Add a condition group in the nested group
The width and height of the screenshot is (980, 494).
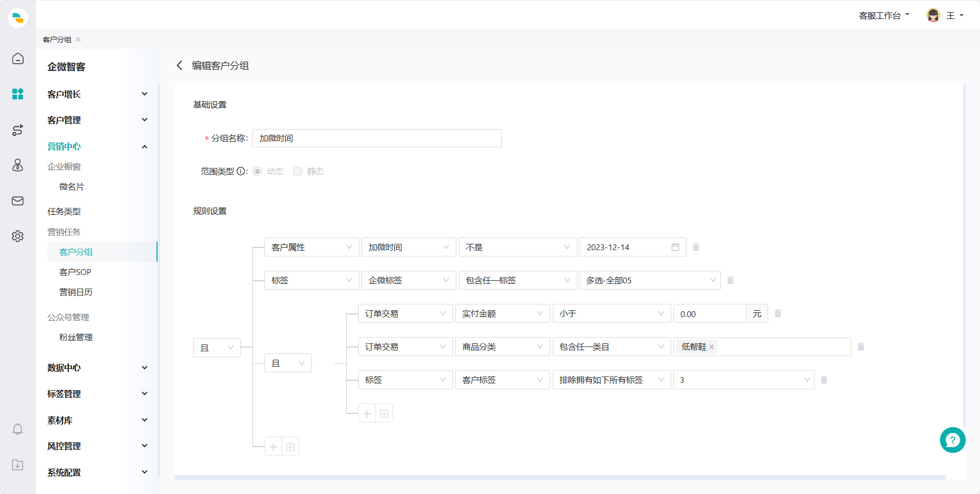(385, 413)
